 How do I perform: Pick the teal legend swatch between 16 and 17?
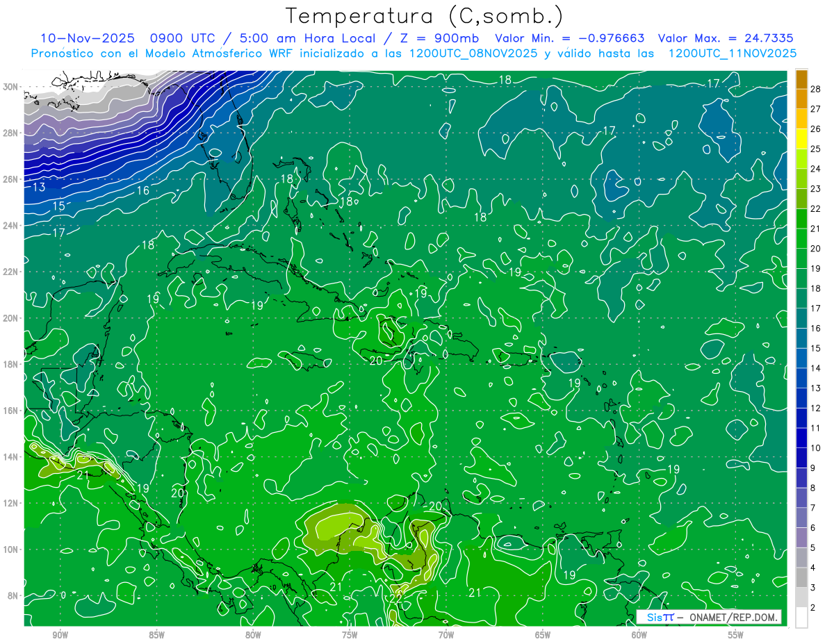click(x=801, y=318)
